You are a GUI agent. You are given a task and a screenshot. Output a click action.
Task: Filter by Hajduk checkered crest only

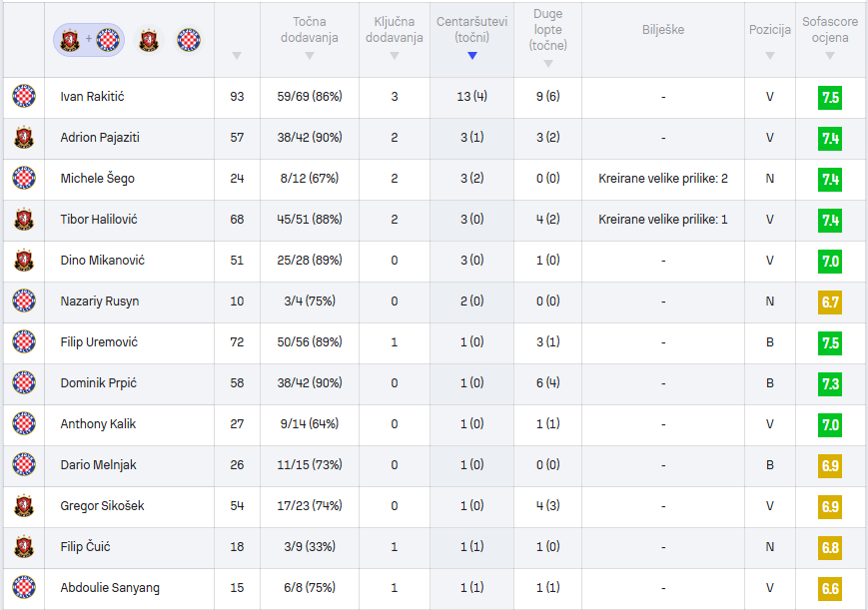[189, 40]
